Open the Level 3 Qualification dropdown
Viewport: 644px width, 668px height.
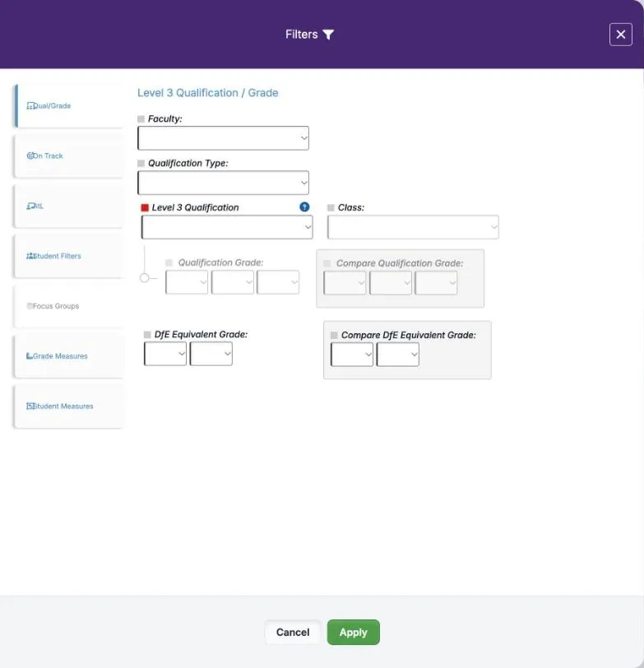[227, 227]
